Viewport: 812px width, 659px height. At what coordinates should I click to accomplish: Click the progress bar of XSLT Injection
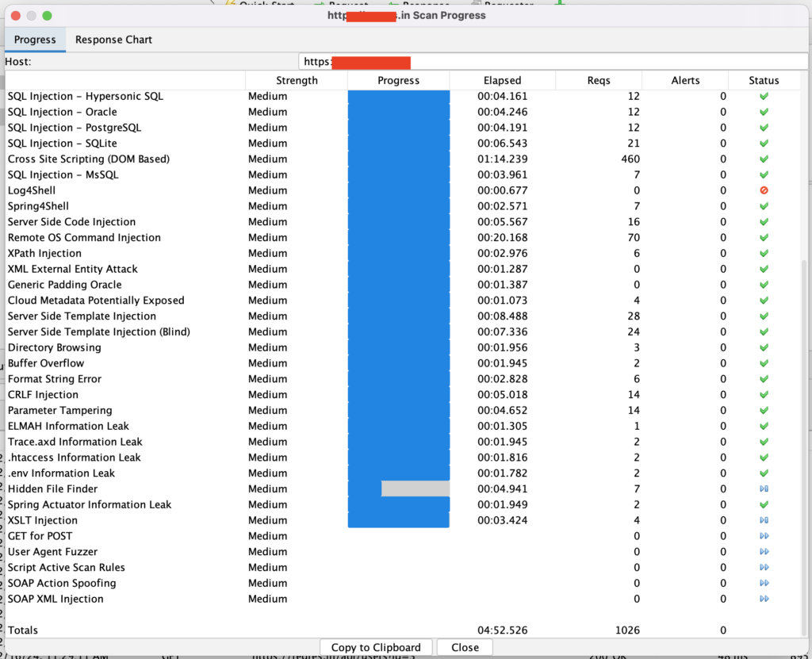click(x=399, y=520)
